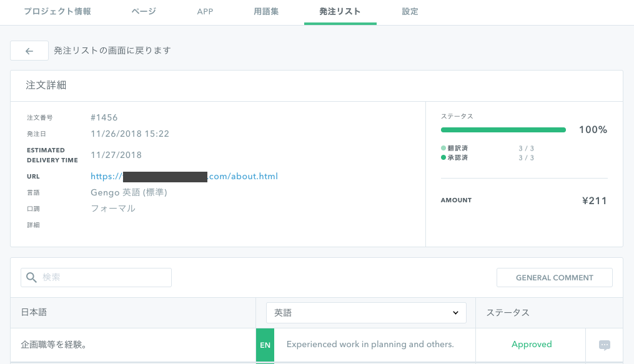Click the フォーマル tone value
634x364 pixels.
[113, 209]
